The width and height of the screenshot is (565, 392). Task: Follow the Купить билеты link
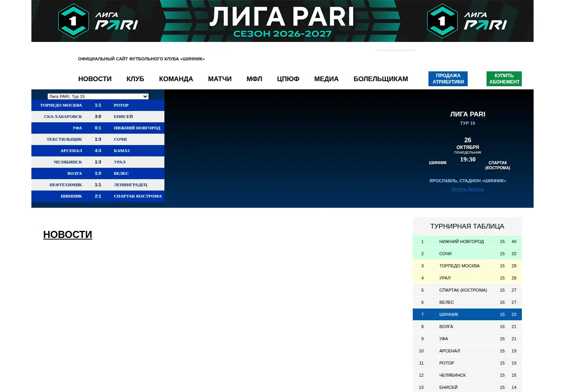pyautogui.click(x=468, y=189)
